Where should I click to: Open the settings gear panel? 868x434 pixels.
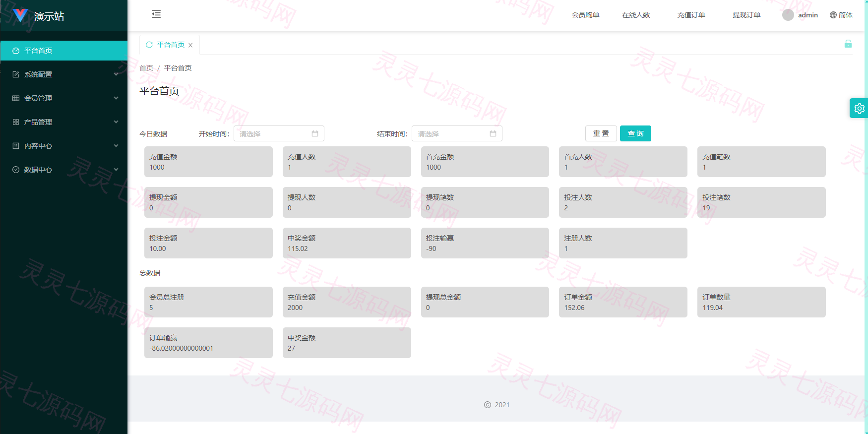tap(859, 108)
